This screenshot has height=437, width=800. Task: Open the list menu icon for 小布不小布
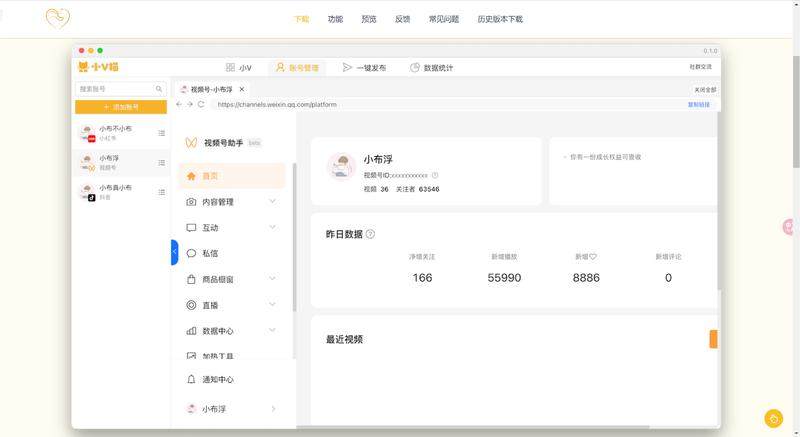161,133
